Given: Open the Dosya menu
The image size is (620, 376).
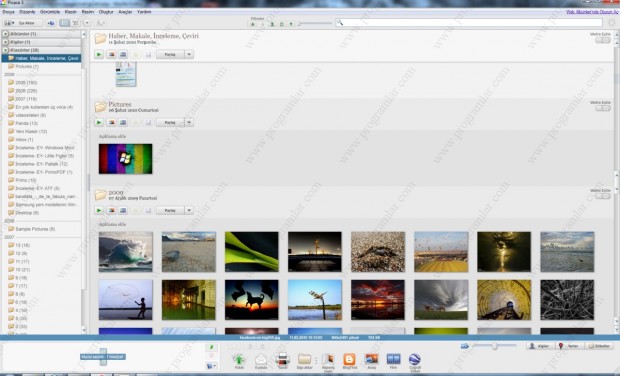Looking at the screenshot, I should [8, 12].
